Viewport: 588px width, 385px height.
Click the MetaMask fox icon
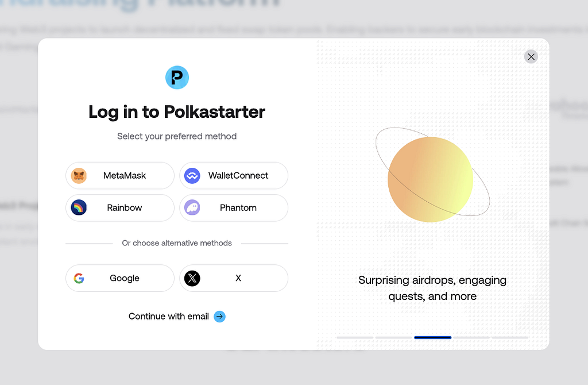[x=79, y=176]
